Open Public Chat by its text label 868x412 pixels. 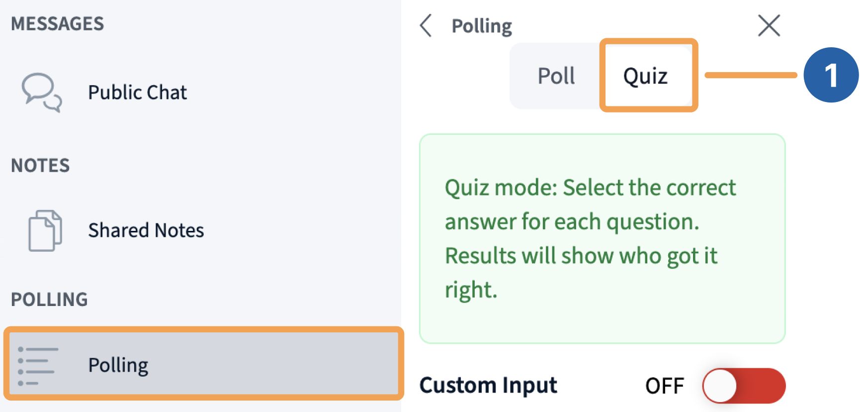137,93
